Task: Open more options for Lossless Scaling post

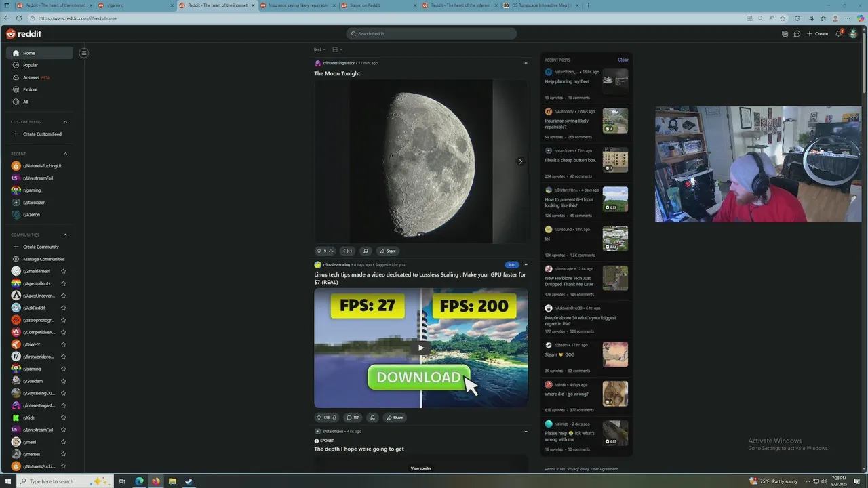Action: 525,265
